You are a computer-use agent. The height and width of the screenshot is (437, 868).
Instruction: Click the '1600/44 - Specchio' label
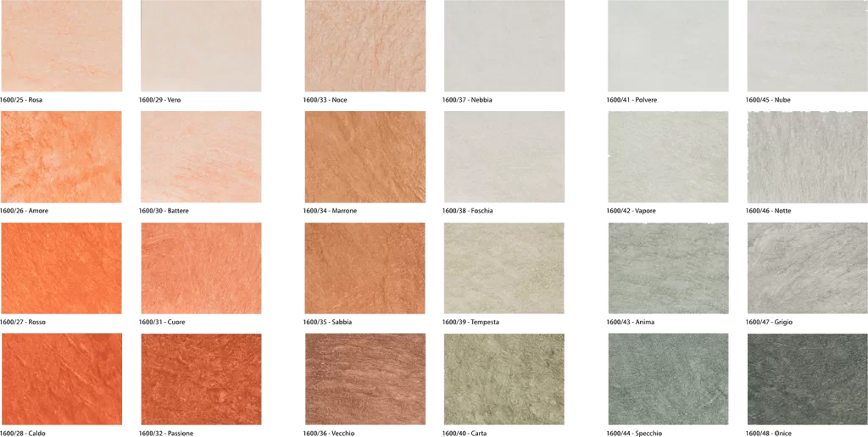(x=634, y=434)
